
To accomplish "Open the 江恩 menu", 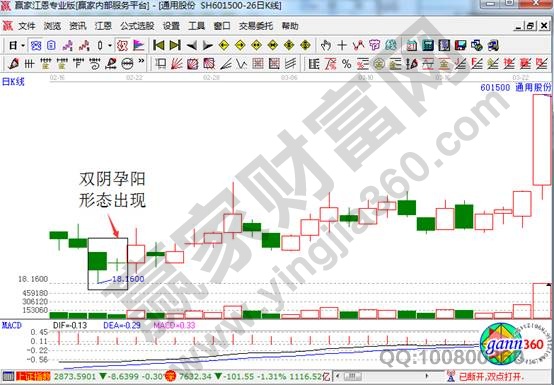I will pos(103,26).
